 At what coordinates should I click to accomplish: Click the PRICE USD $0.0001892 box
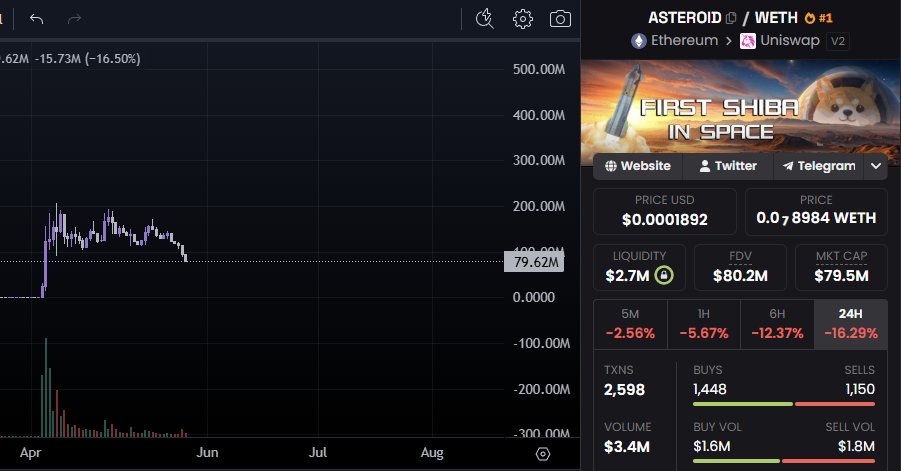665,211
